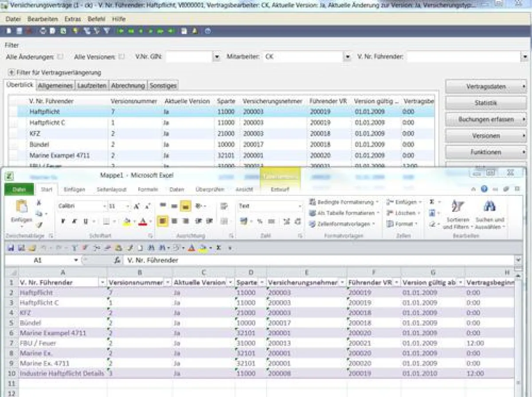
Task: Open the Extras menu
Action: tap(73, 19)
